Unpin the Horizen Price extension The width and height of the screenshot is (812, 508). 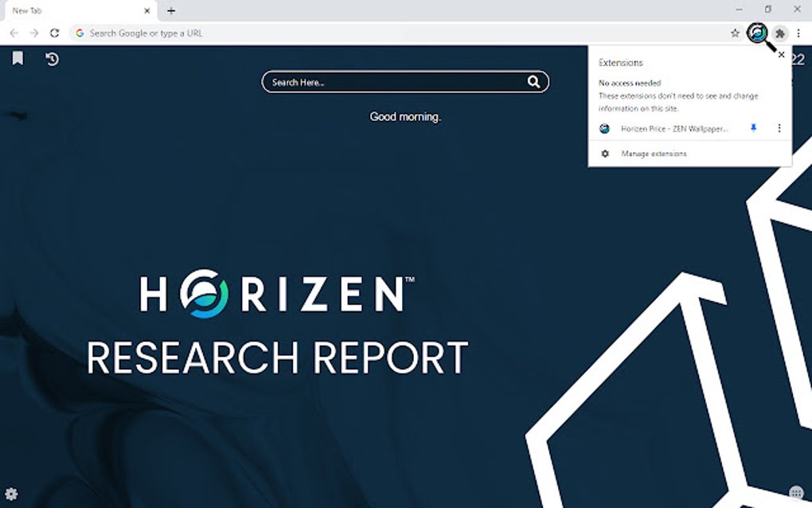tap(753, 128)
